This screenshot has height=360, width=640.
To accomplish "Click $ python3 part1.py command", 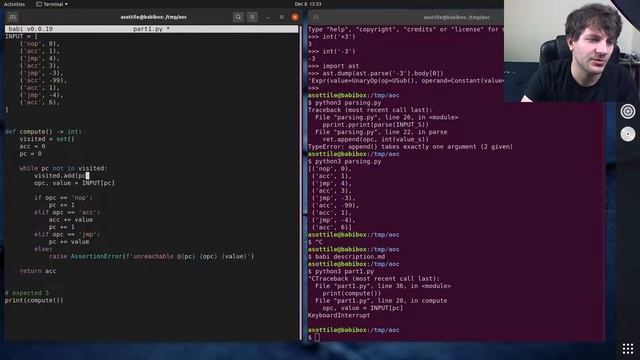I will tap(341, 271).
